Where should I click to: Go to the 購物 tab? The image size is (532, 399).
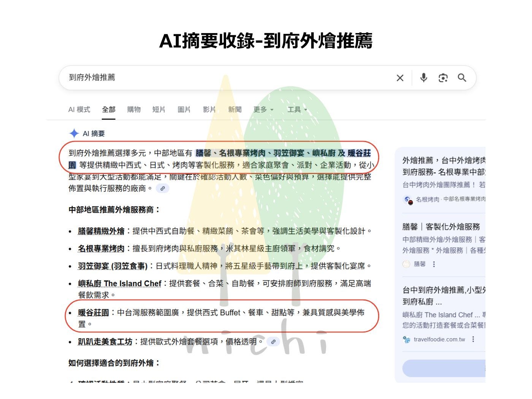134,110
